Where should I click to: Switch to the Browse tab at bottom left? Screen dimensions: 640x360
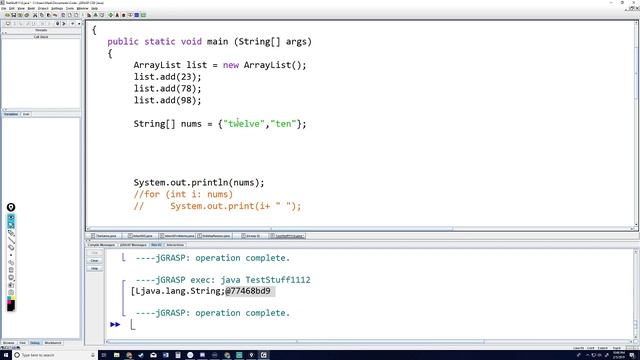click(x=9, y=343)
